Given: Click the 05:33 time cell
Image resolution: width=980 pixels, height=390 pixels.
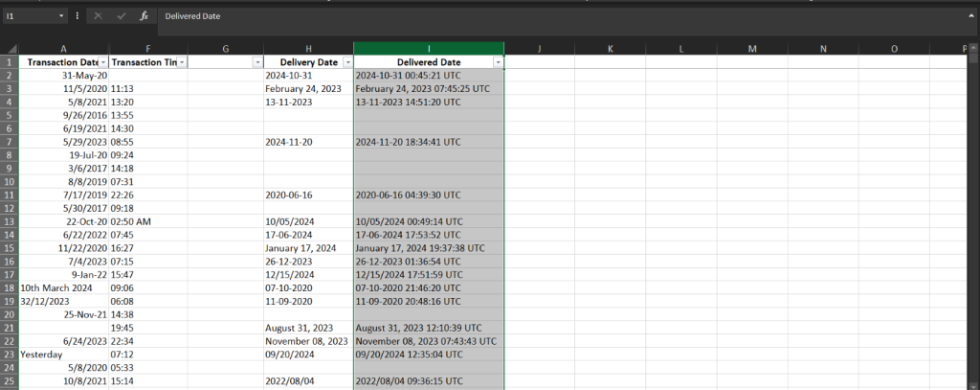Looking at the screenshot, I should click(x=148, y=367).
